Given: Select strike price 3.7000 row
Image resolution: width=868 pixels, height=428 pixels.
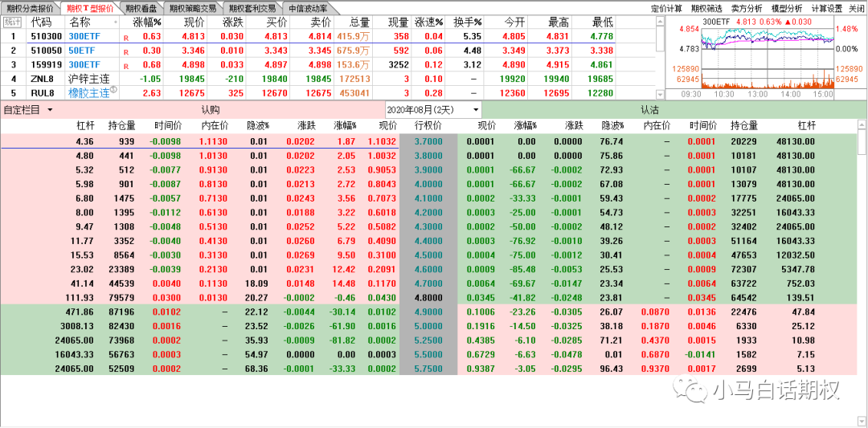Looking at the screenshot, I should (428, 141).
